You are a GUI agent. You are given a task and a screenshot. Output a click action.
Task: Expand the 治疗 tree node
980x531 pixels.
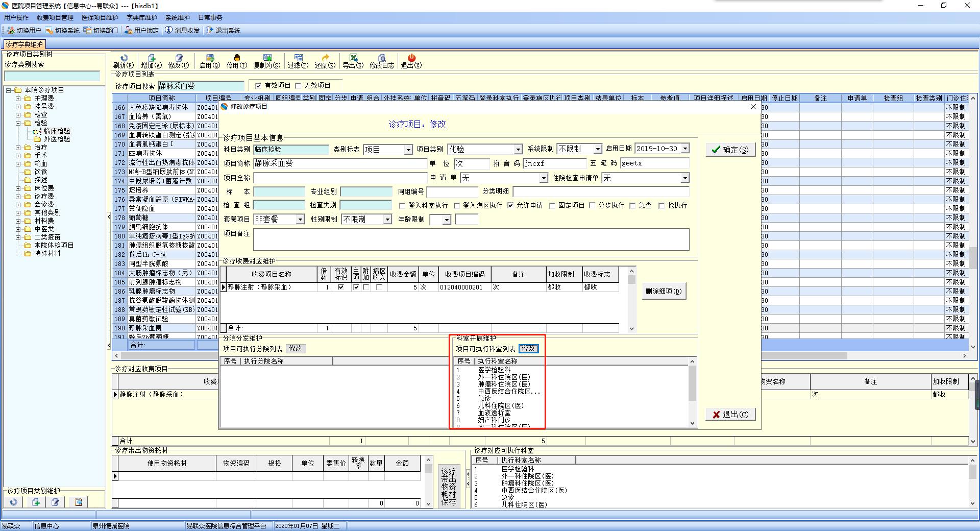[x=18, y=148]
